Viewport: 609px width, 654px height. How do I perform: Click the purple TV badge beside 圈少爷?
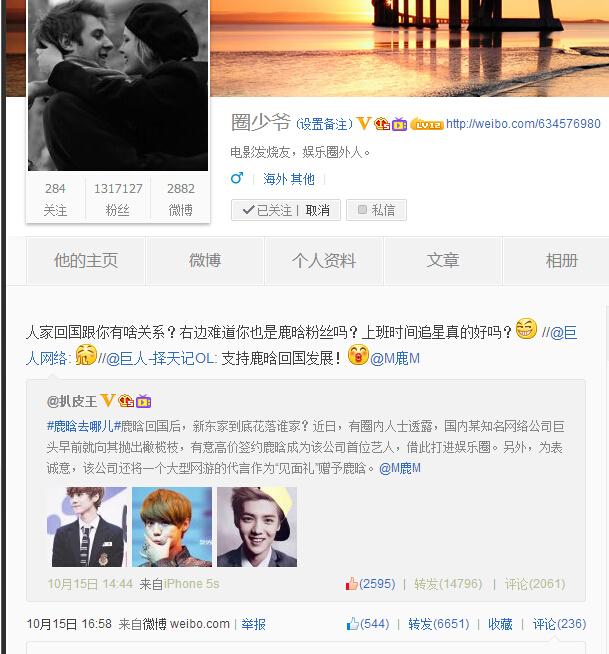point(400,124)
